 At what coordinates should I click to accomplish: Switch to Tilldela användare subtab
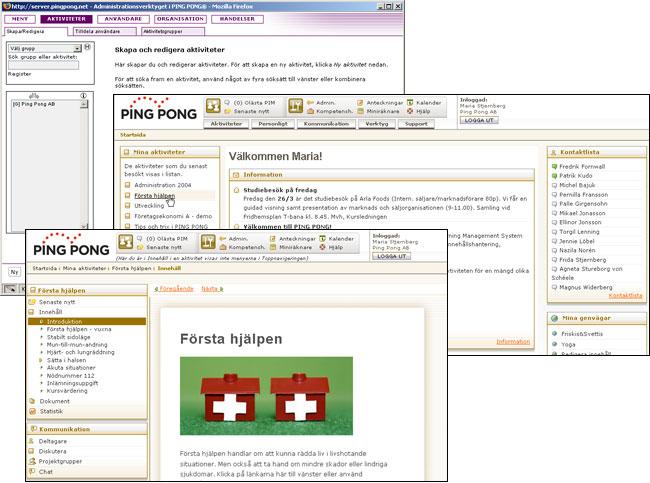click(x=104, y=32)
